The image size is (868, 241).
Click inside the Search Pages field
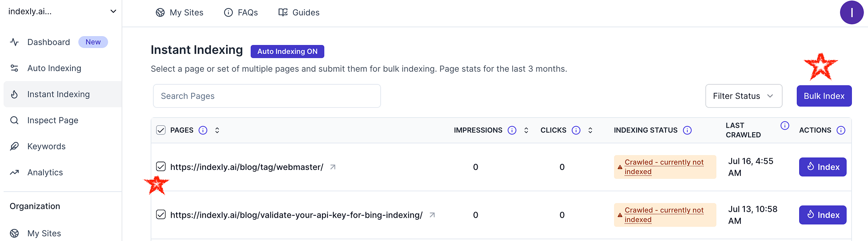click(x=266, y=96)
